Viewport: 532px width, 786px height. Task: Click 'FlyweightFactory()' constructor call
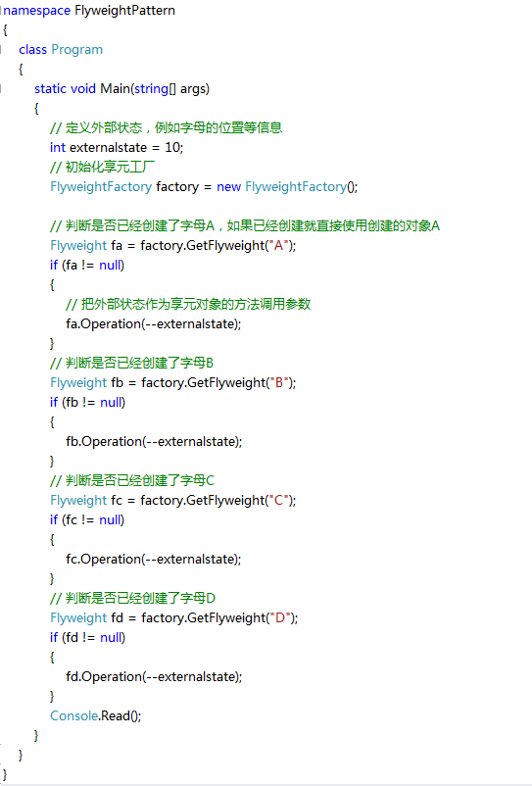(x=302, y=186)
